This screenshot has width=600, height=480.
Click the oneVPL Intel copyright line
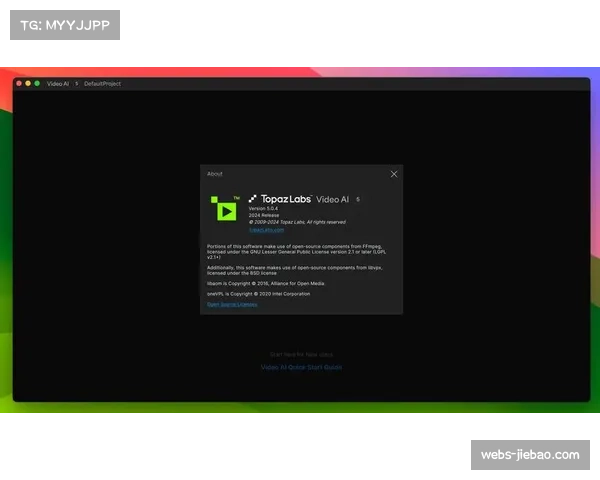pos(260,294)
